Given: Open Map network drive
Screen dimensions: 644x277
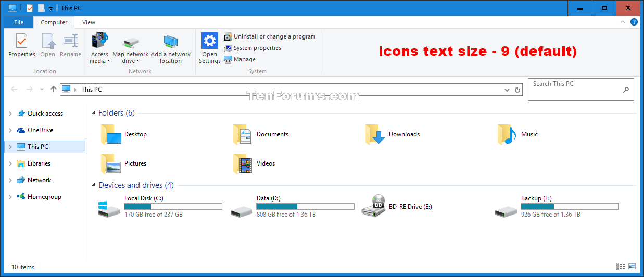Looking at the screenshot, I should coord(130,49).
